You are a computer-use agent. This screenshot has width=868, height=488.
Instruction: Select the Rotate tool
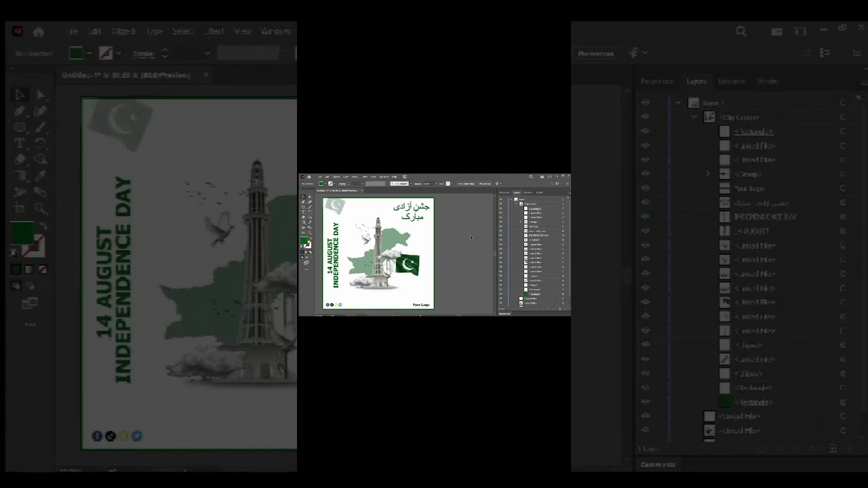pos(41,144)
